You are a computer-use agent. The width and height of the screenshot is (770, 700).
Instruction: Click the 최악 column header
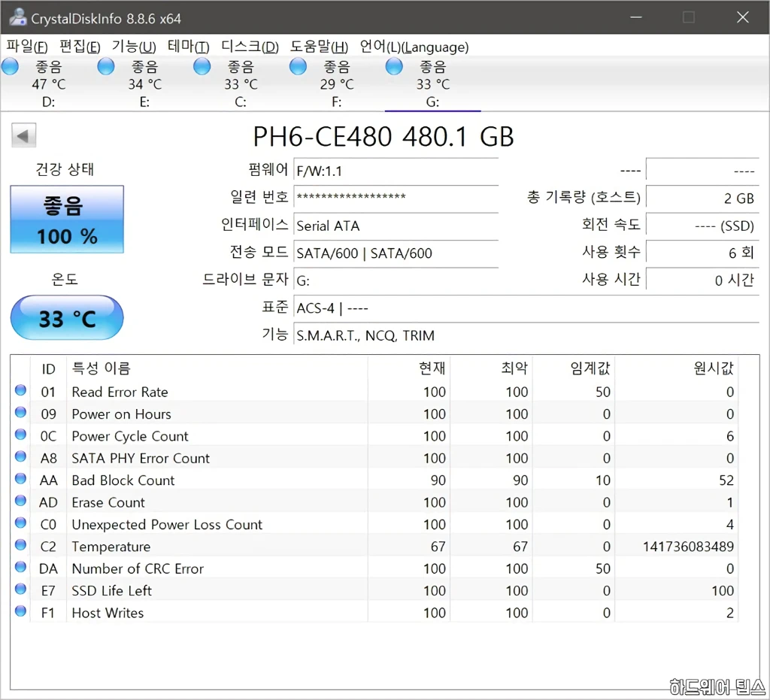point(491,368)
